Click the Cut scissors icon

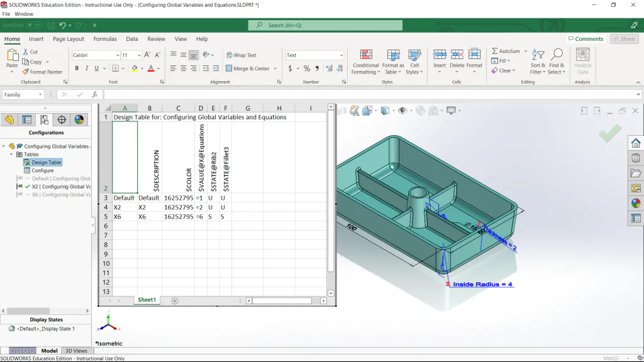click(25, 52)
